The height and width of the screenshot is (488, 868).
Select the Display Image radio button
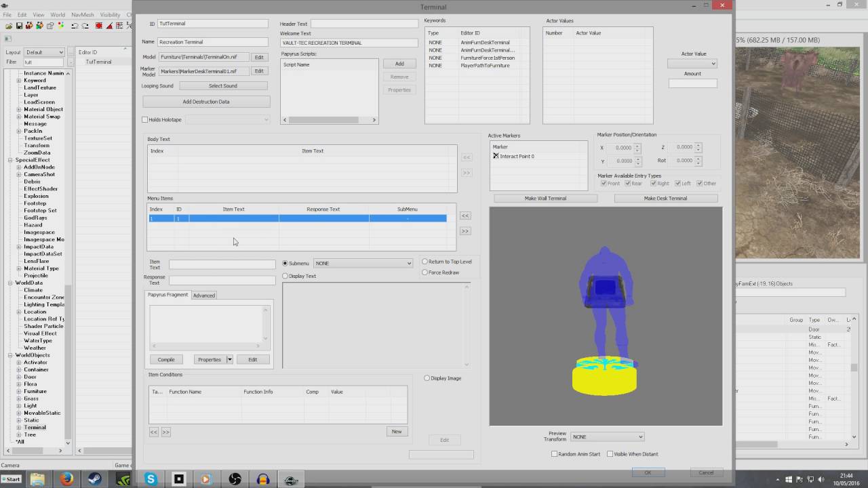point(427,378)
